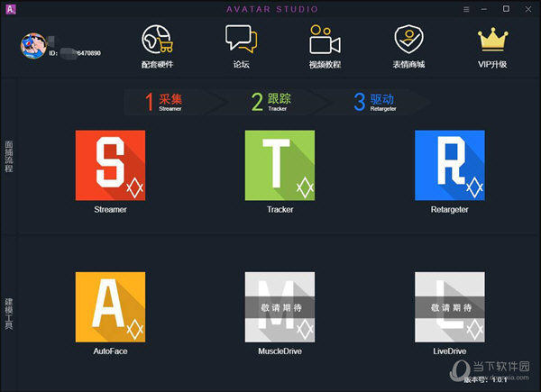Viewport: 541px width, 392px height.
Task: Minimize the Avatar Studio window
Action: click(x=484, y=9)
